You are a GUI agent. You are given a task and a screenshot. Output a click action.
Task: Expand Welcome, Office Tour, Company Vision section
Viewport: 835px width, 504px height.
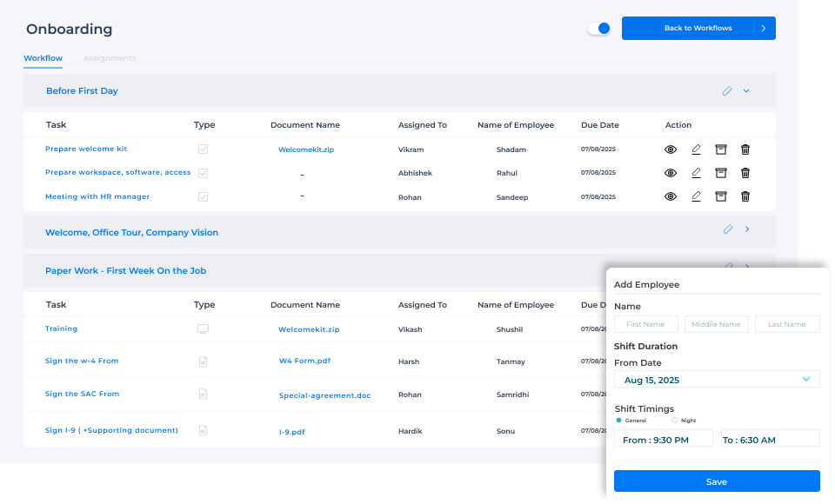[747, 229]
